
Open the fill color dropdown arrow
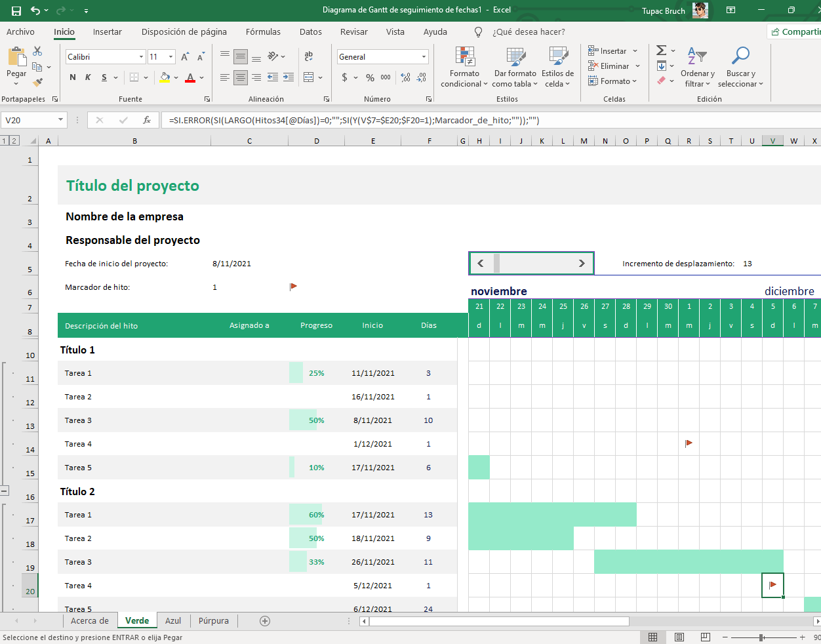(x=174, y=77)
